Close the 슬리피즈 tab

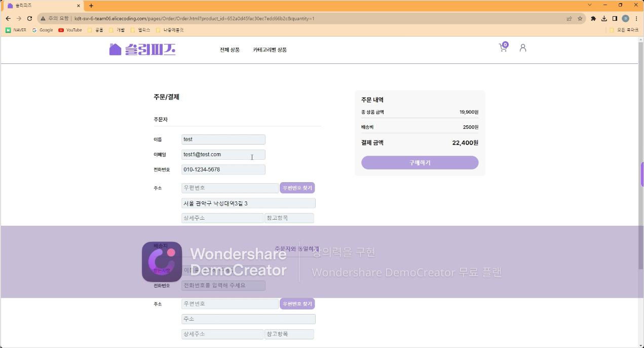click(x=79, y=6)
